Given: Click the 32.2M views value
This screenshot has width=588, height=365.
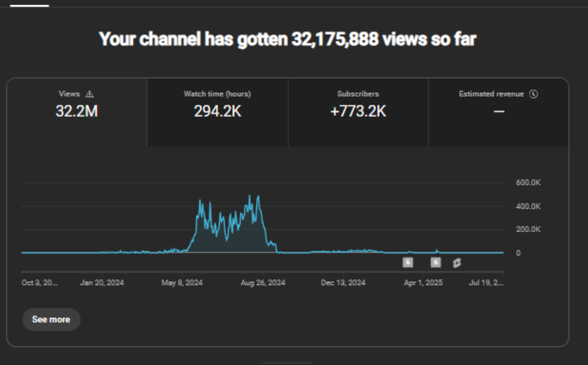Looking at the screenshot, I should point(77,111).
